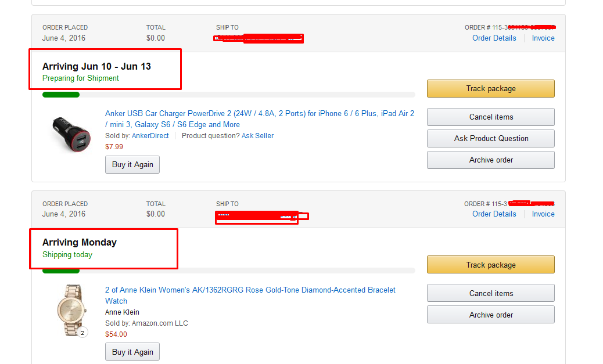
Task: View Invoice for the Anker charger order
Action: [x=543, y=38]
